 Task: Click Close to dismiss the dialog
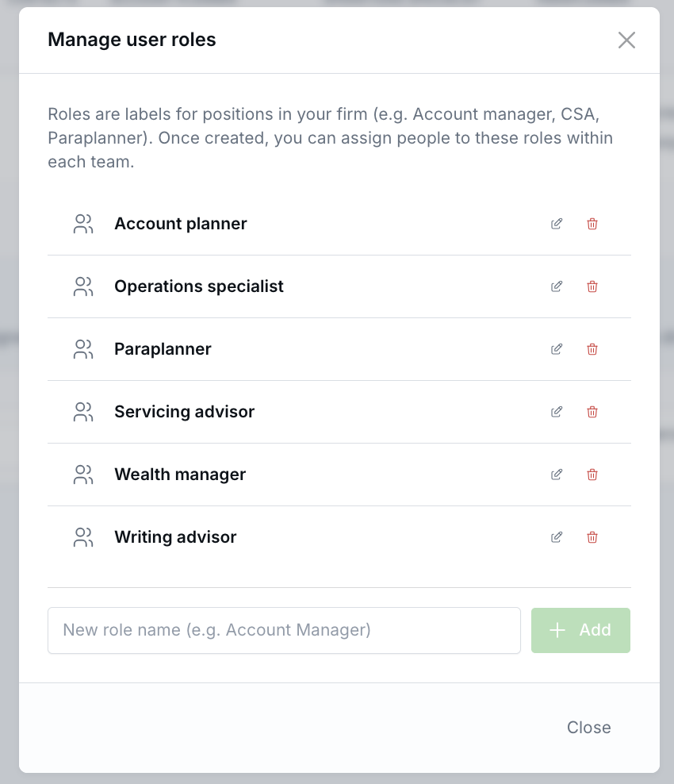[588, 727]
